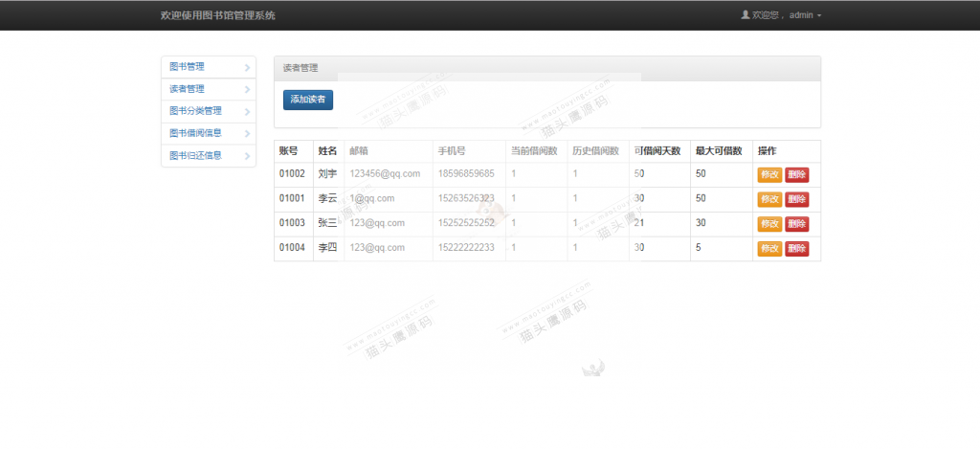Open 读者管理 in the sidebar
This screenshot has width=980, height=450.
[x=208, y=89]
